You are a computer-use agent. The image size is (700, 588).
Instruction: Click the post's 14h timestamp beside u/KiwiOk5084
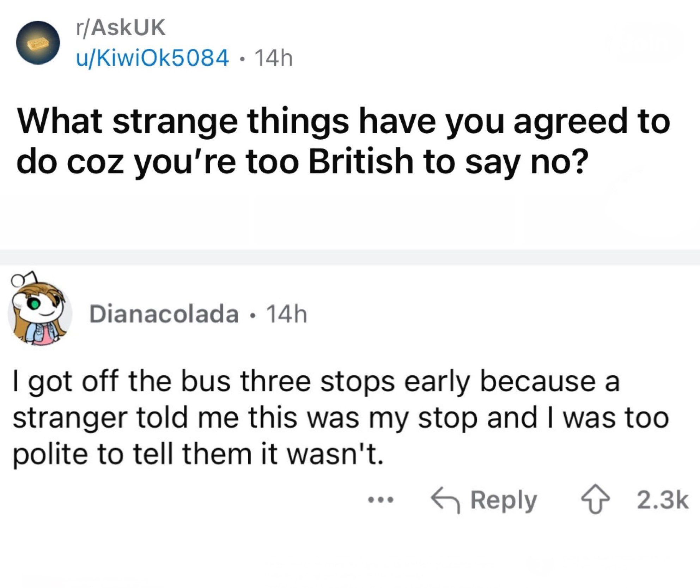tap(273, 58)
